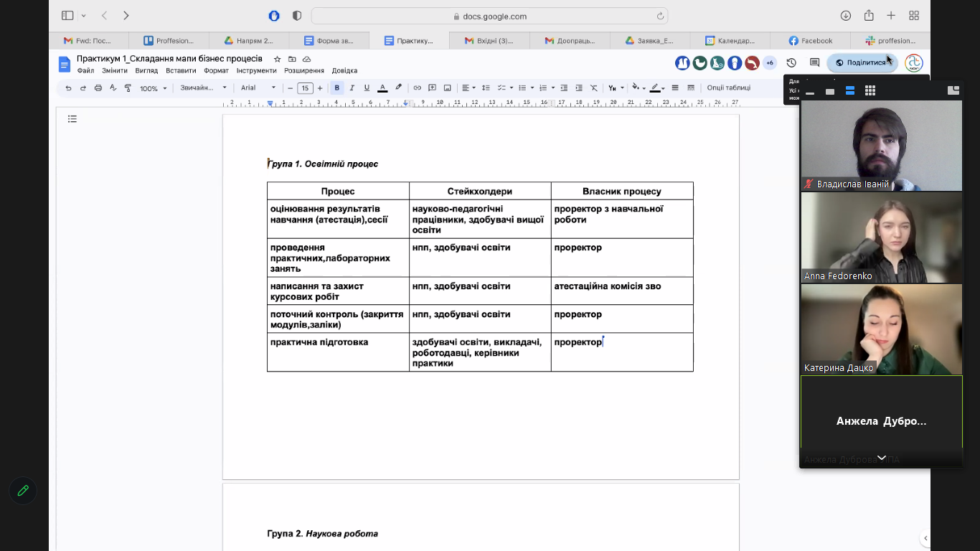This screenshot has width=980, height=551.
Task: Open the highlight color pen
Action: pos(398,88)
